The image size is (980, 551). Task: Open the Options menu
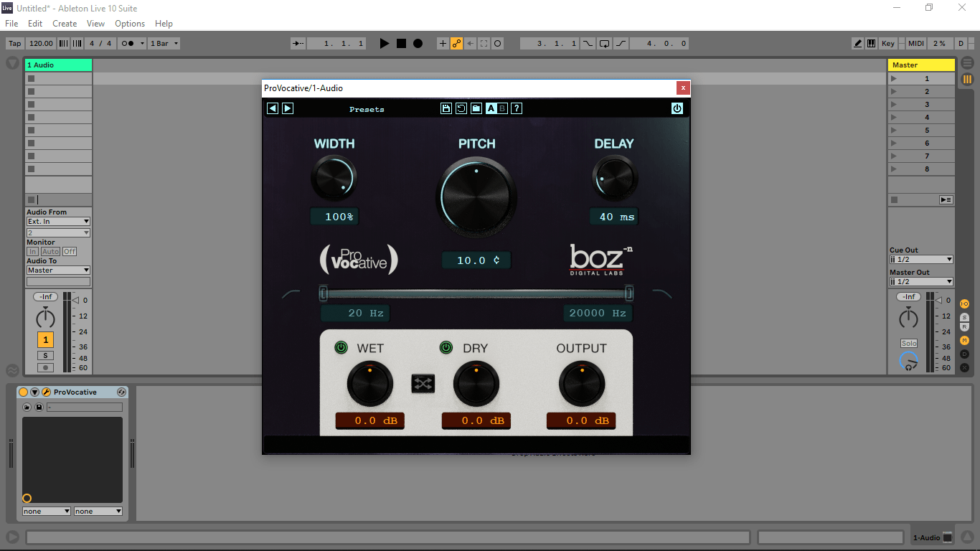point(130,24)
